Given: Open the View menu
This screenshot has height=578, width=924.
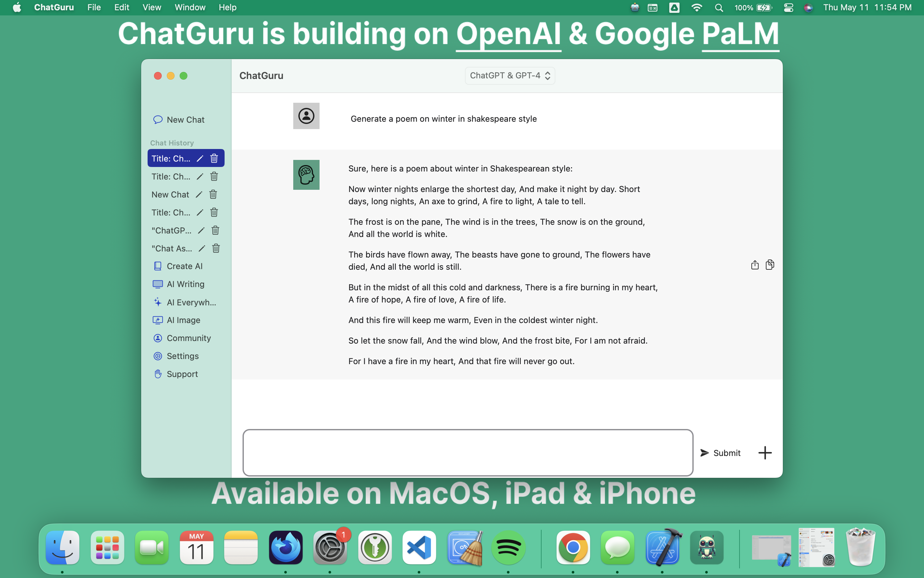Looking at the screenshot, I should [x=151, y=7].
